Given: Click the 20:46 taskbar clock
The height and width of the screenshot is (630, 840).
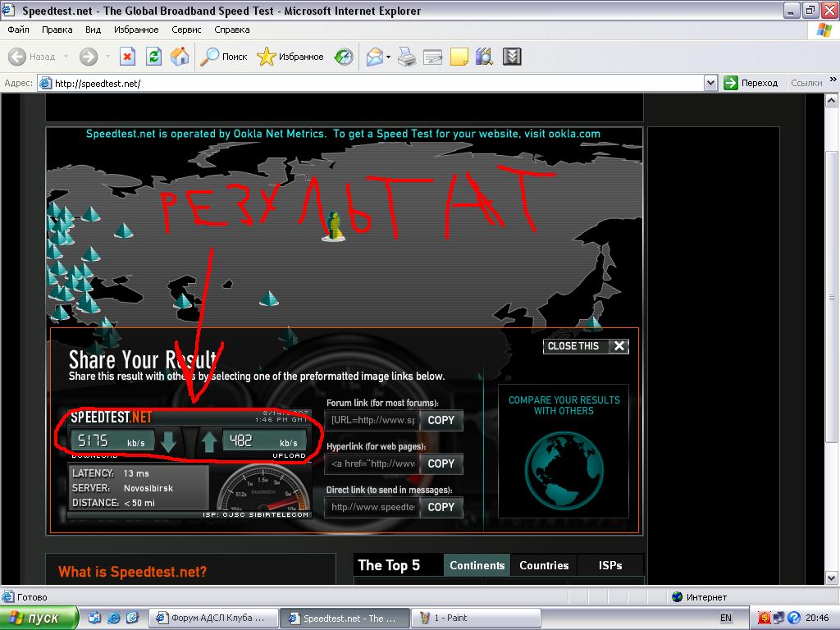Looking at the screenshot, I should coord(817,618).
